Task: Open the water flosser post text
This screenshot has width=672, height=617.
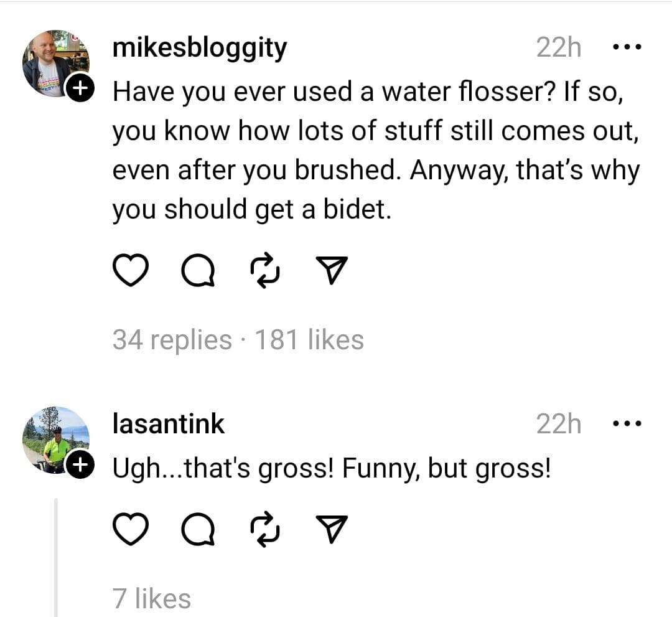Action: [x=373, y=152]
